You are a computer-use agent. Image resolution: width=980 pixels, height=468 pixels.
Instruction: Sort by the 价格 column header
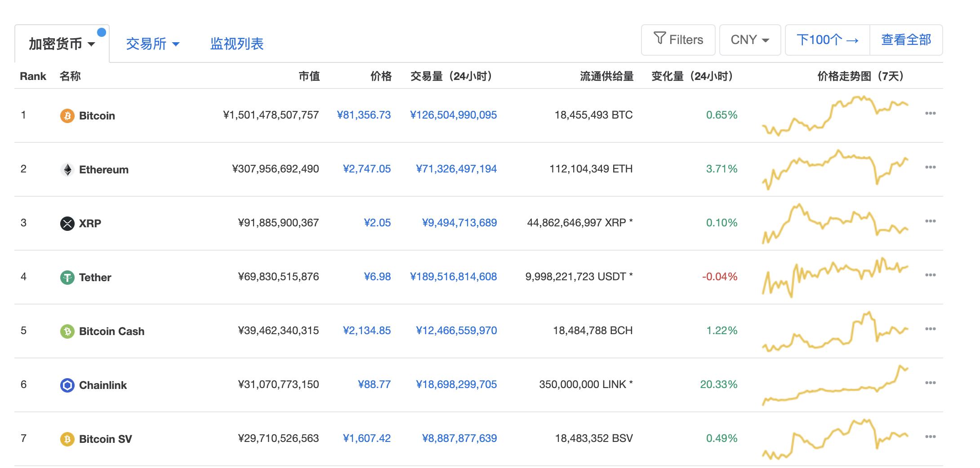[x=381, y=76]
